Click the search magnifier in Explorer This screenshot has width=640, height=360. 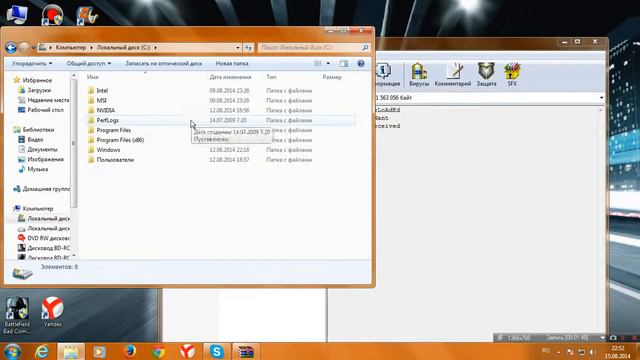point(365,48)
